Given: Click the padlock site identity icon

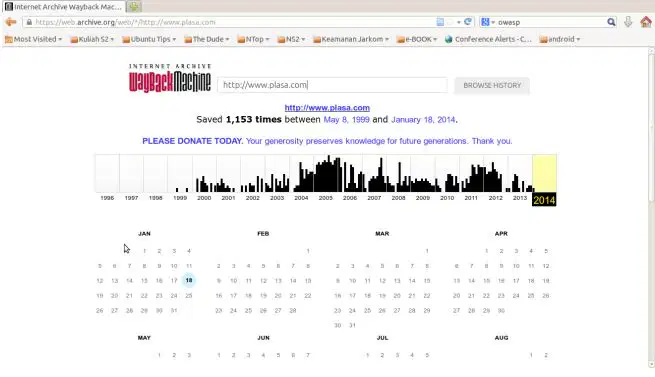Looking at the screenshot, I should [x=29, y=22].
